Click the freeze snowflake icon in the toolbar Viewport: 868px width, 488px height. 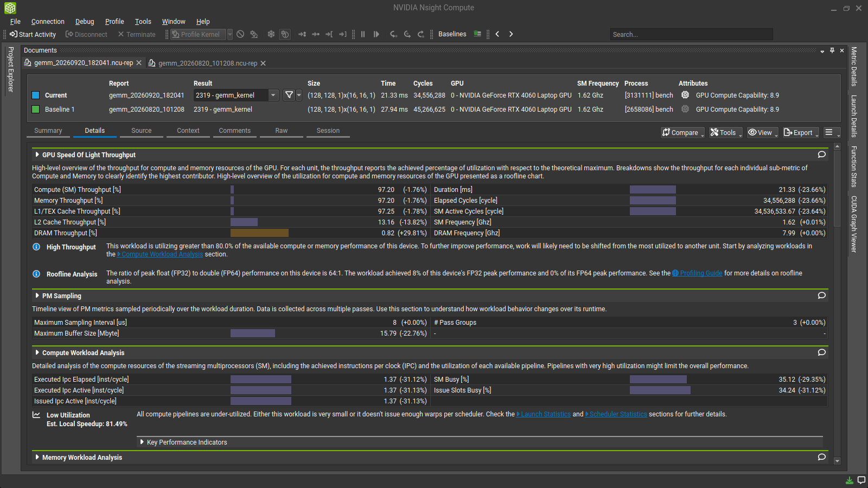(x=271, y=34)
